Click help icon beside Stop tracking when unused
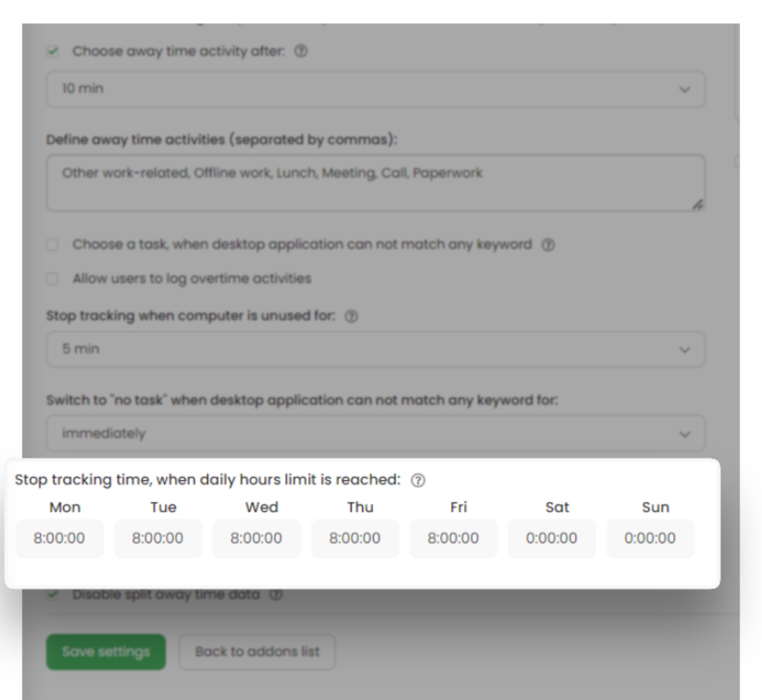This screenshot has width=762, height=700. [351, 316]
